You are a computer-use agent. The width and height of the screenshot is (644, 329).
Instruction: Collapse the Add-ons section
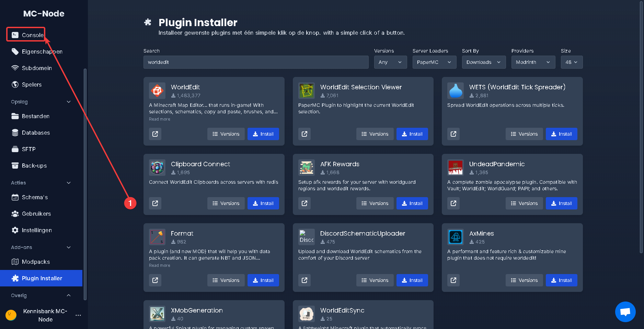click(69, 247)
